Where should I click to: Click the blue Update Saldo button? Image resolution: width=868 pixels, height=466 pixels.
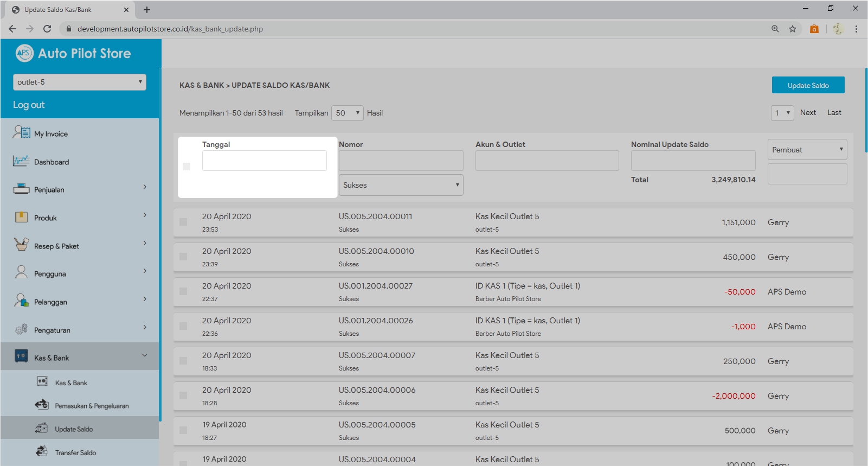tap(808, 85)
